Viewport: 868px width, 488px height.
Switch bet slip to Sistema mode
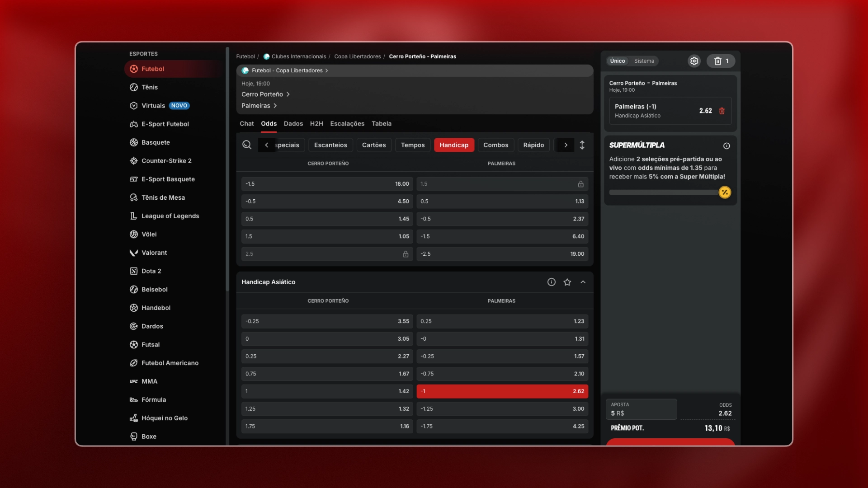644,61
